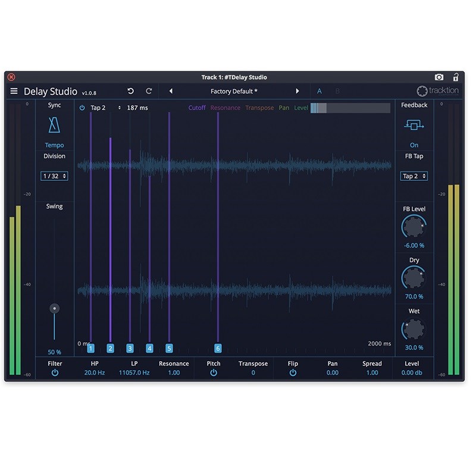Toggle the lock icon in title bar
Screen dimensions: 476x476
click(x=456, y=77)
